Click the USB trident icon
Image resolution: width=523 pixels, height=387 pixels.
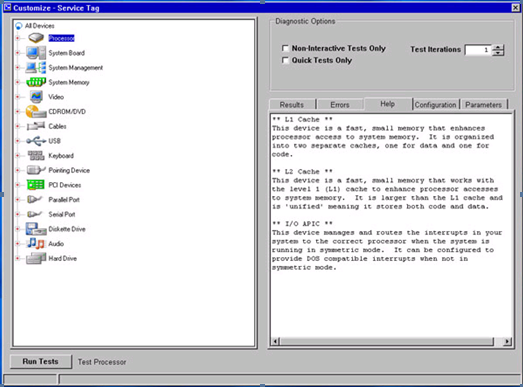click(36, 141)
